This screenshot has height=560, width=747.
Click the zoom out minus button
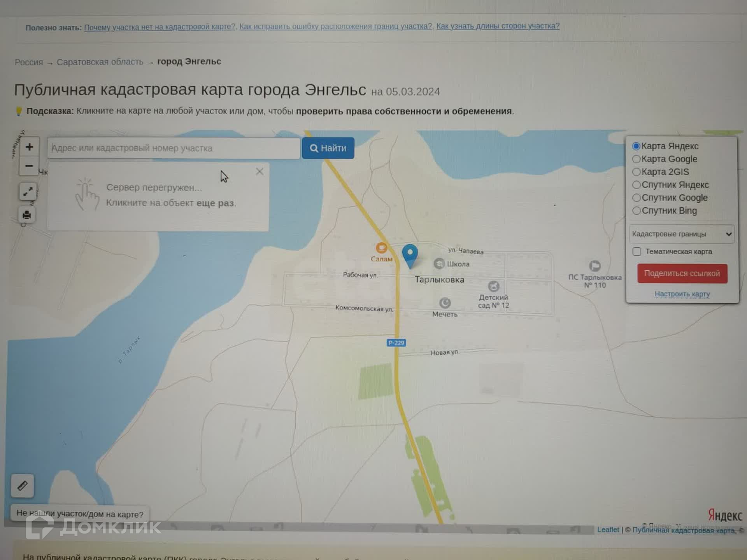[29, 166]
